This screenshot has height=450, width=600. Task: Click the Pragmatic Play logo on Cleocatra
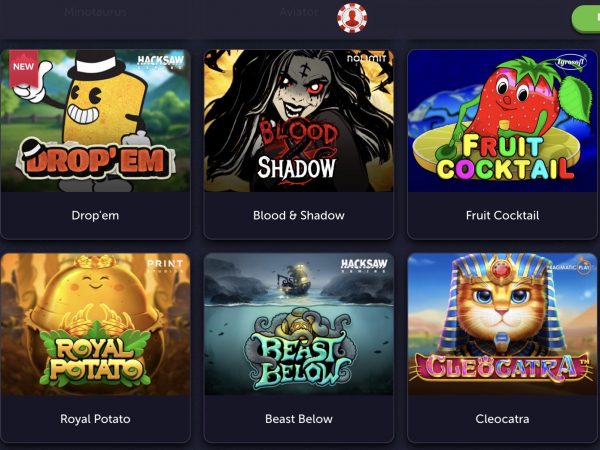570,267
